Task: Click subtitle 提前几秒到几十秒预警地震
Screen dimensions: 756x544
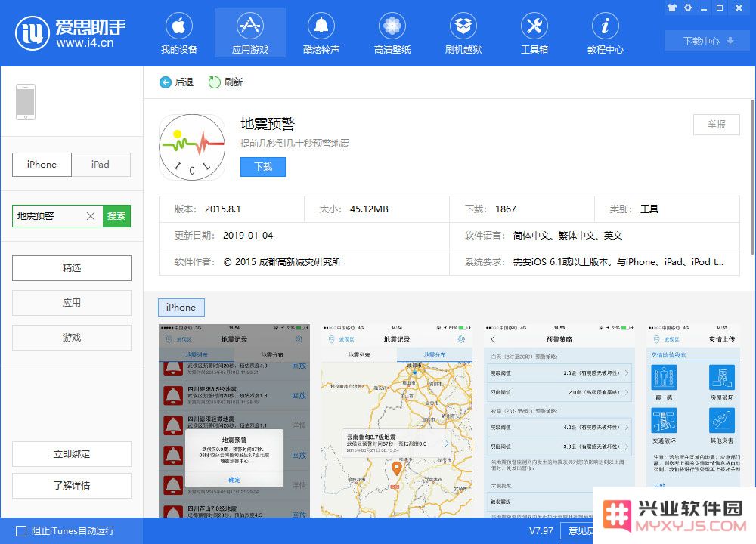Action: 295,143
